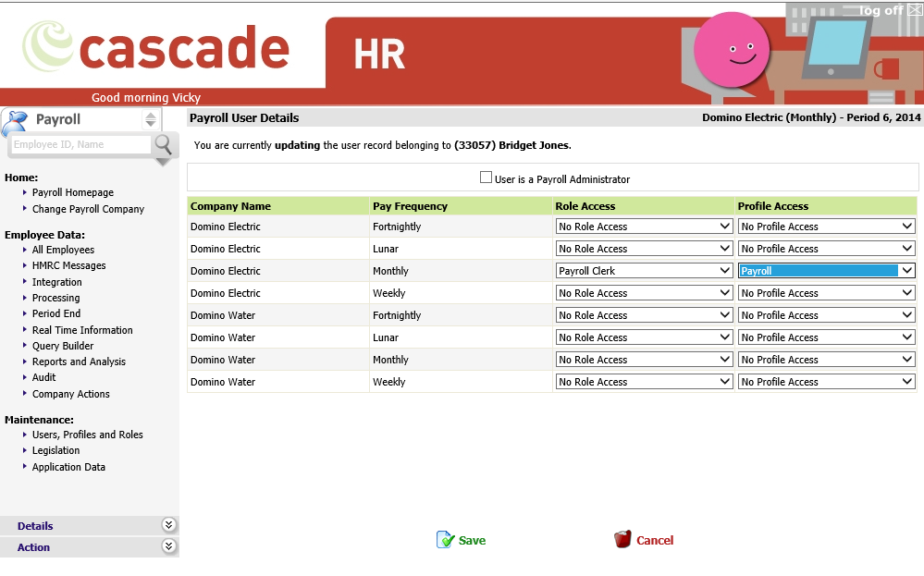
Task: Go to Payroll Homepage
Action: 73,192
